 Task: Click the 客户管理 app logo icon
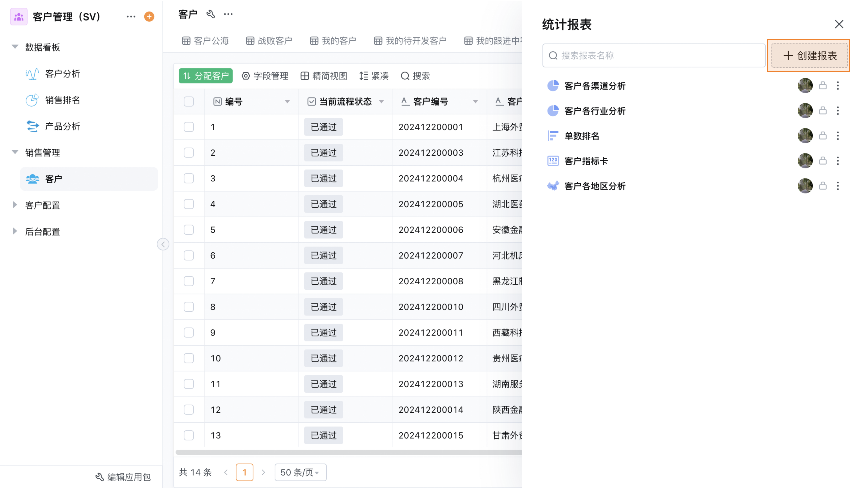tap(19, 16)
